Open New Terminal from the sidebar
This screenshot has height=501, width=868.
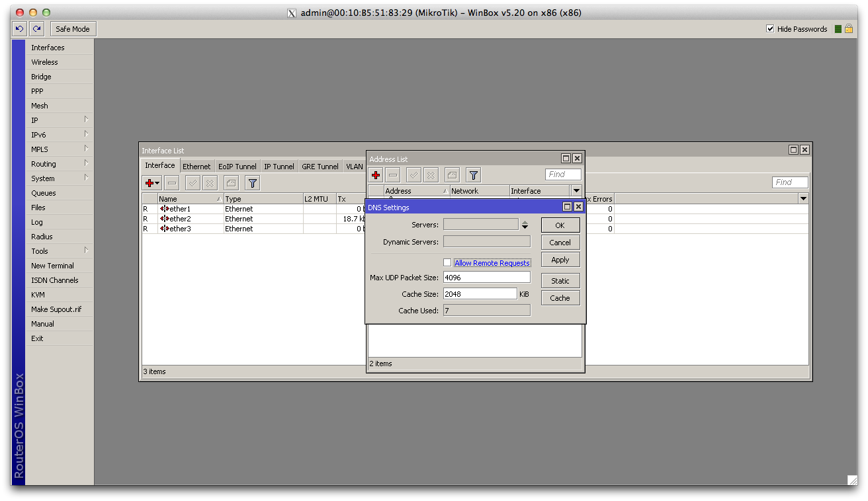coord(52,266)
